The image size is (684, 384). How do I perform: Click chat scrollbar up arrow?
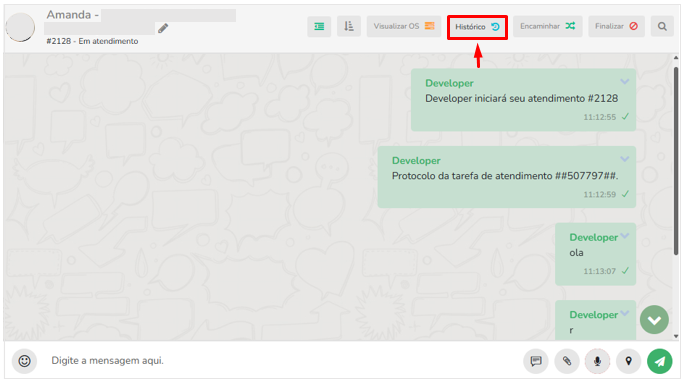point(676,58)
